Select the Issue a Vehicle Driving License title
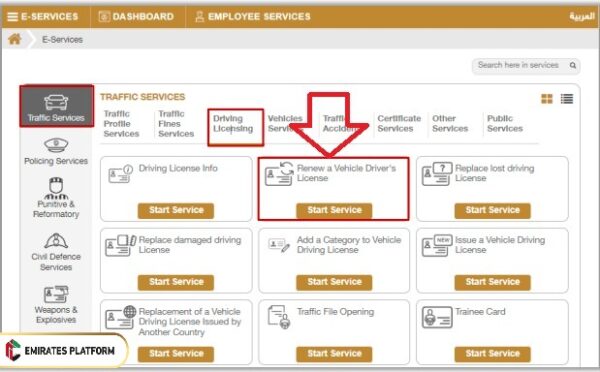This screenshot has height=372, width=600. [x=500, y=245]
